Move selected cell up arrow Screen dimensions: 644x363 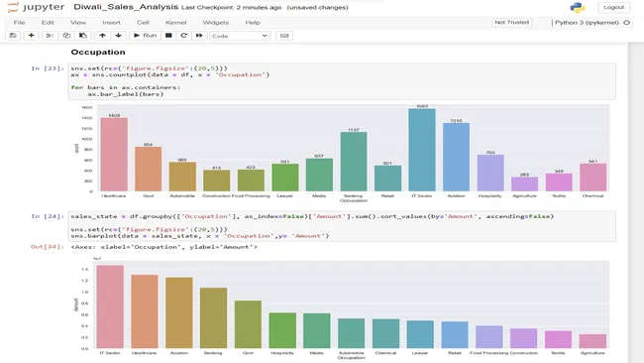[x=102, y=36]
